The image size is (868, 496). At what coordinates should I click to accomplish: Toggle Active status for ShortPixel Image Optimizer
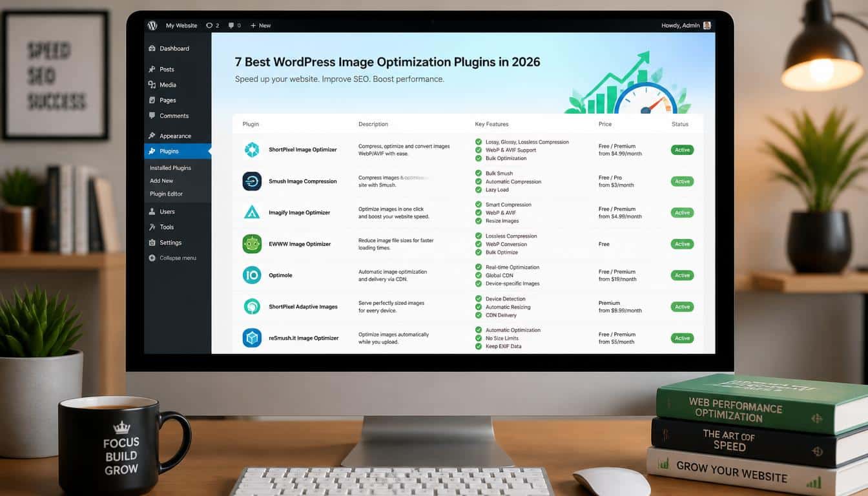click(x=682, y=150)
